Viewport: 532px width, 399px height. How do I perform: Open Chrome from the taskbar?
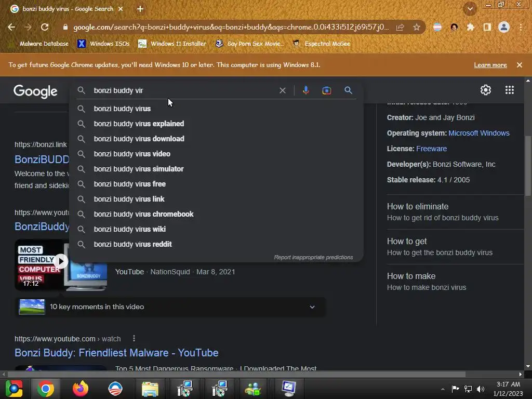(x=46, y=389)
